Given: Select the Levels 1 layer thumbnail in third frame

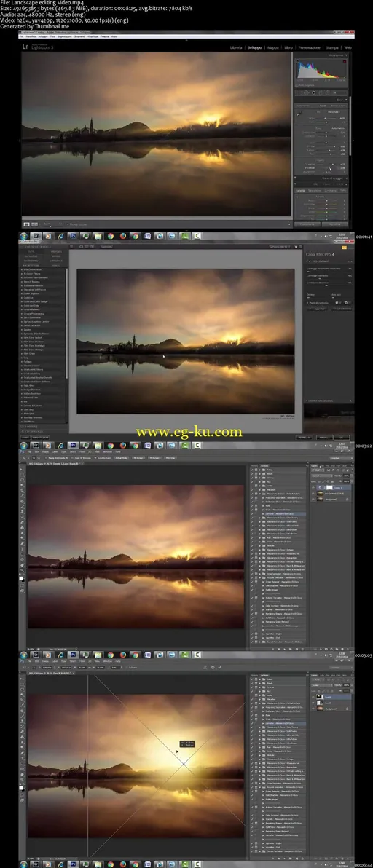Looking at the screenshot, I should 321,488.
